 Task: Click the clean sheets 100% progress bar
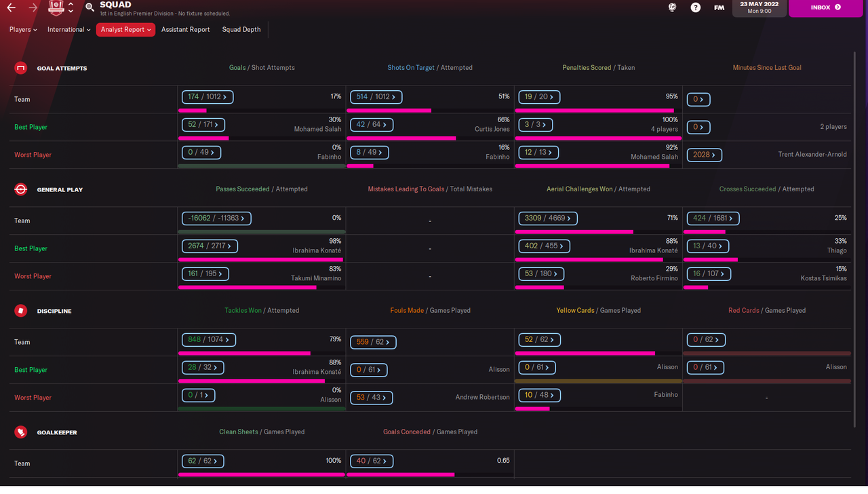(x=261, y=474)
